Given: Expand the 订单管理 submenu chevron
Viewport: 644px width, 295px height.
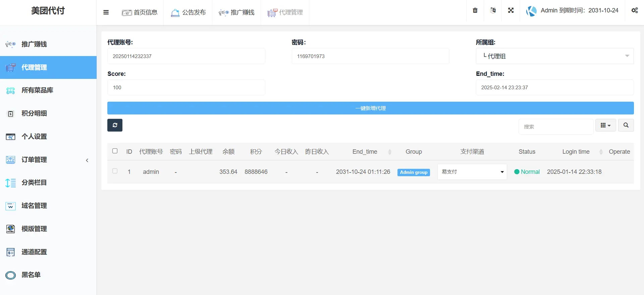Looking at the screenshot, I should (x=87, y=160).
